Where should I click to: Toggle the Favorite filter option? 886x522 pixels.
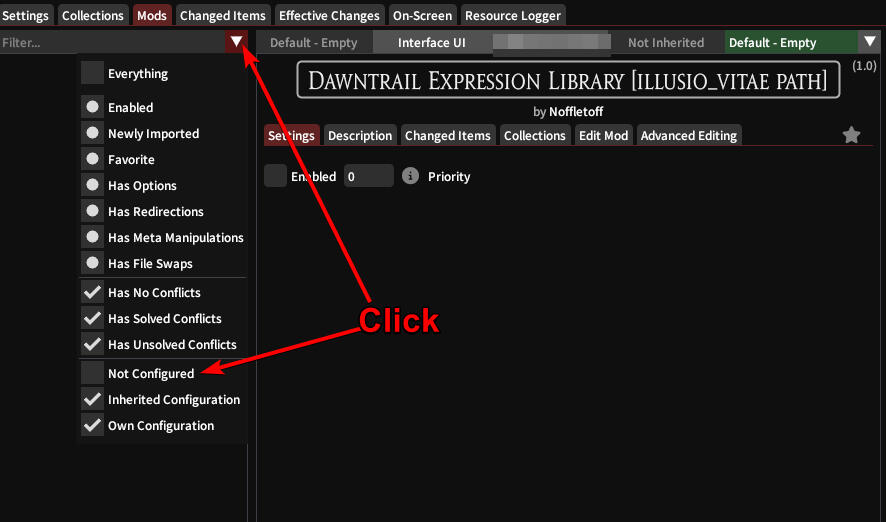pos(92,159)
